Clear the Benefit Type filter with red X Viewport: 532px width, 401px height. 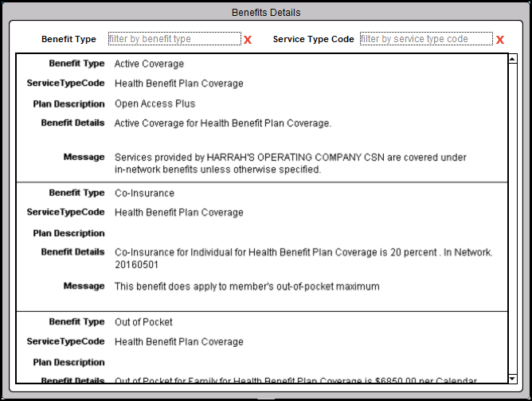[248, 40]
